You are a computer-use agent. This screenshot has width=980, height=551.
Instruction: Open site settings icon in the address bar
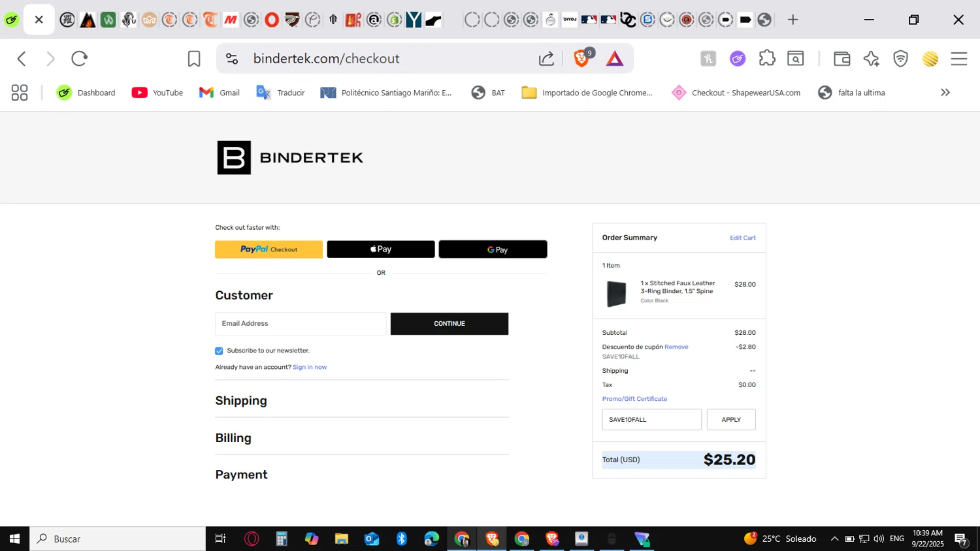coord(232,59)
